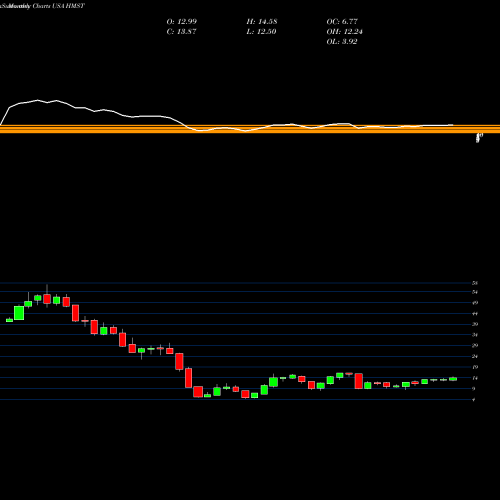Click the 'OL: 3.92' reading
This screenshot has height=500, width=500.
[342, 41]
